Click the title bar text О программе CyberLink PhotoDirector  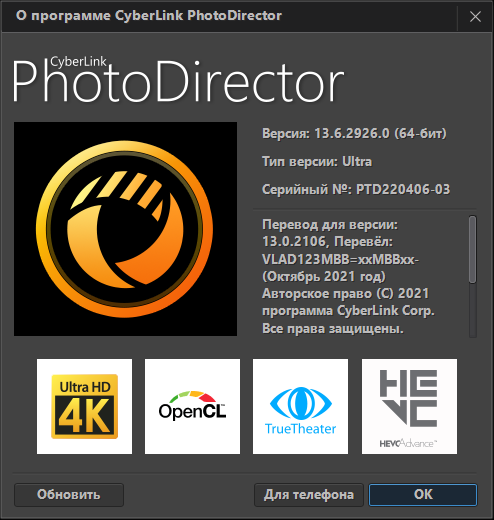coord(149,16)
